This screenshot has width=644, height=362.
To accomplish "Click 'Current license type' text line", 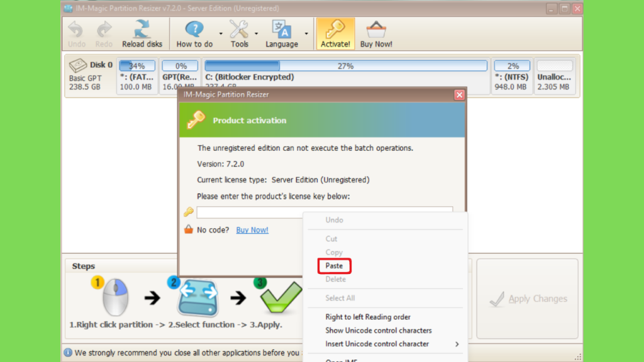I will 283,180.
